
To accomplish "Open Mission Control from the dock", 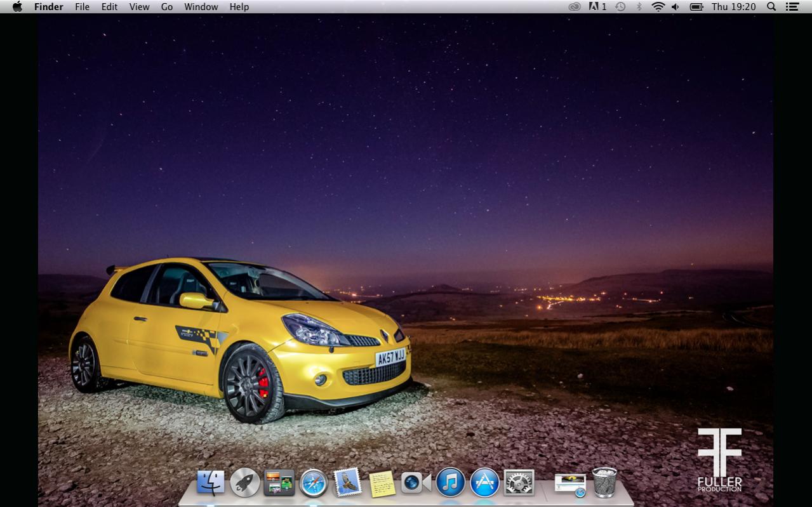I will click(279, 483).
